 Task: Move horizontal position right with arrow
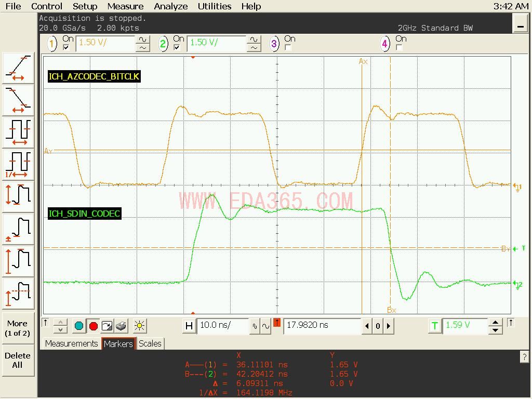coord(389,326)
